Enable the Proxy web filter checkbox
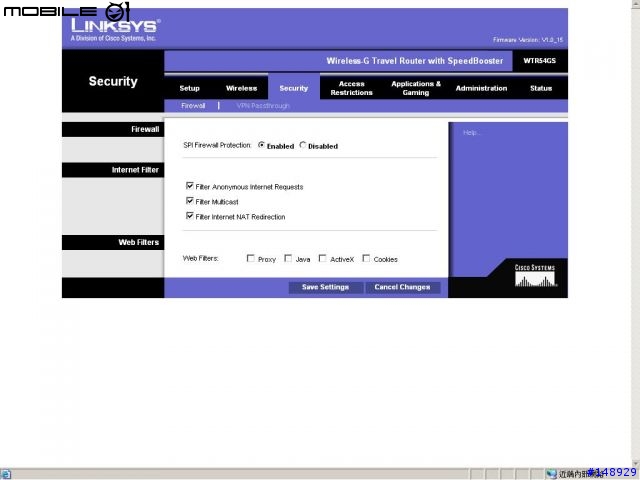Image resolution: width=640 pixels, height=480 pixels. (251, 258)
